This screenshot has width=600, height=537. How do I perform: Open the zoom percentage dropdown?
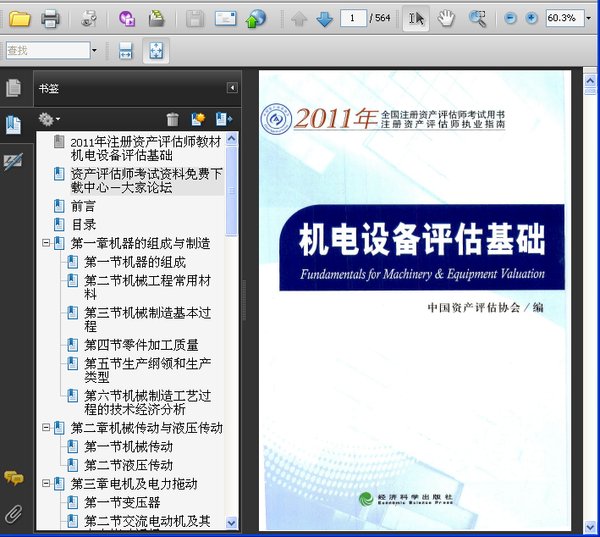point(589,18)
